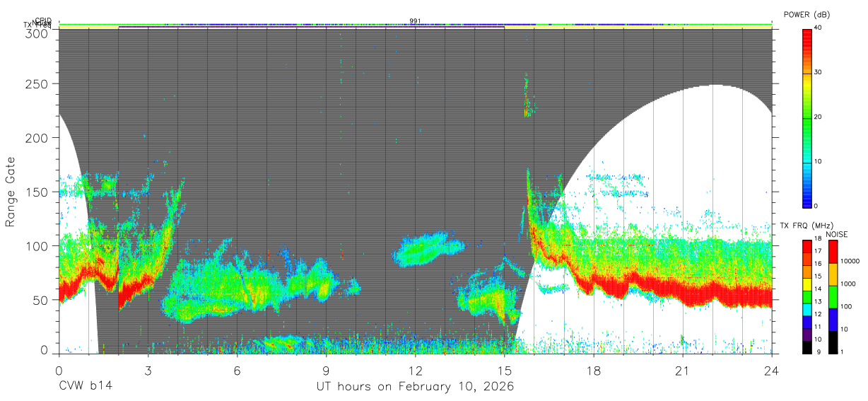
Task: Select the green TX FRQ swatch above 13
Action: [808, 297]
